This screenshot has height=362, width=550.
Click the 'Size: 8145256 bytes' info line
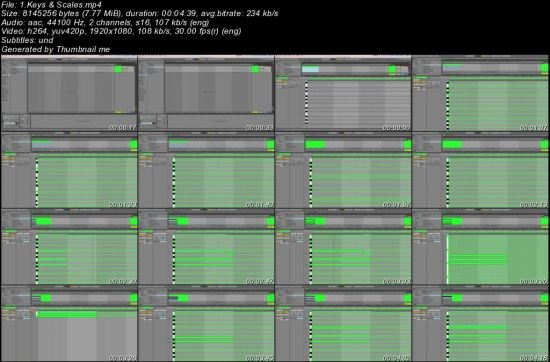[140, 13]
